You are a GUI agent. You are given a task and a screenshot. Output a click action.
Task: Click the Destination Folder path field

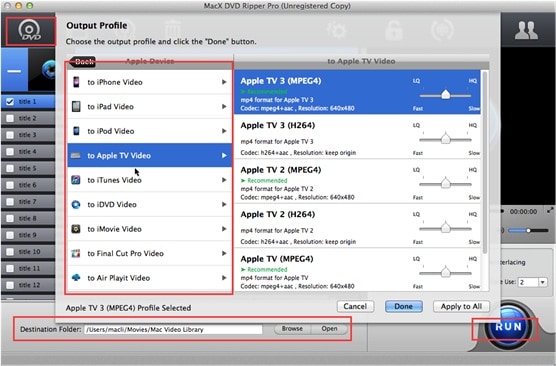click(x=173, y=329)
